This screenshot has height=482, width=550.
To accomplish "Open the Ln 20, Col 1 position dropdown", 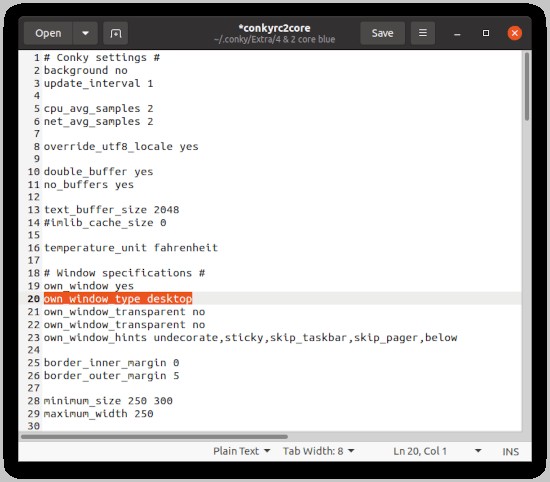I will coord(437,451).
